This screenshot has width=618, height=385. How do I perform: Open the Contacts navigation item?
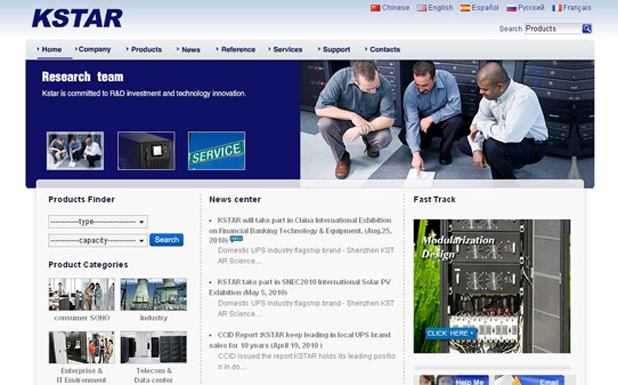(385, 50)
